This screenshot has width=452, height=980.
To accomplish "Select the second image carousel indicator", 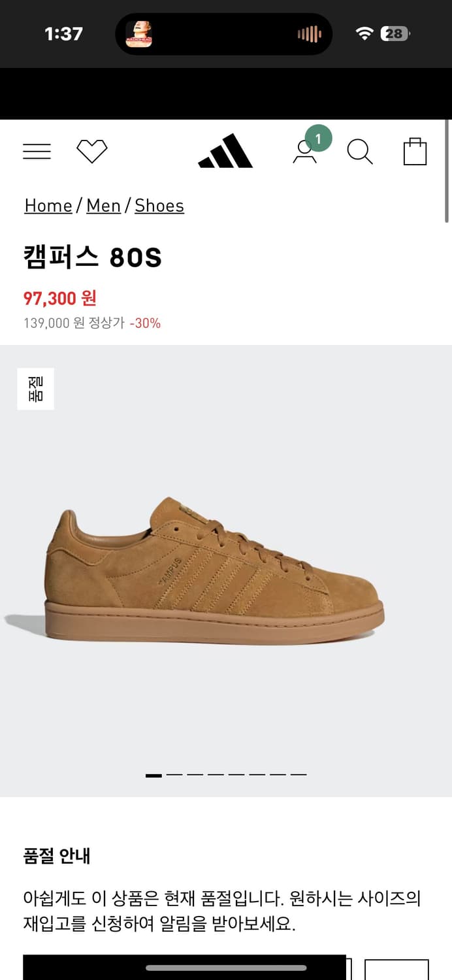I will tap(174, 775).
